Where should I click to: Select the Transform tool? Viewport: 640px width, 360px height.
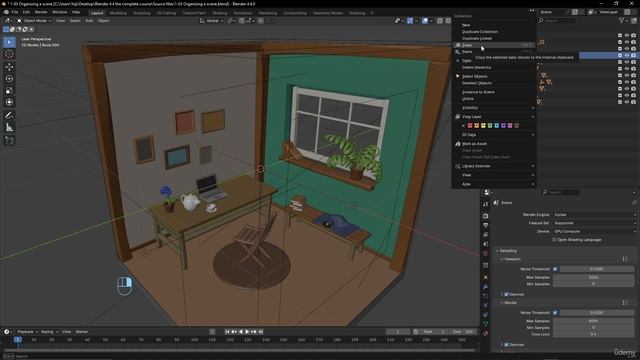tap(9, 102)
